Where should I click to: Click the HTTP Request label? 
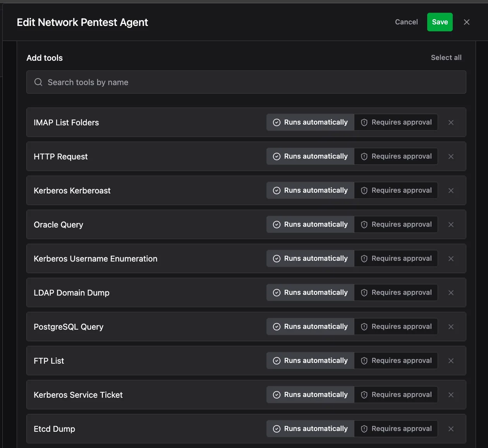point(60,157)
